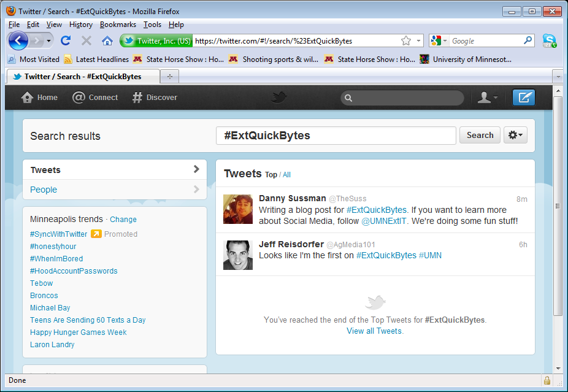568x392 pixels.
Task: Click the stop loading X icon
Action: click(86, 40)
